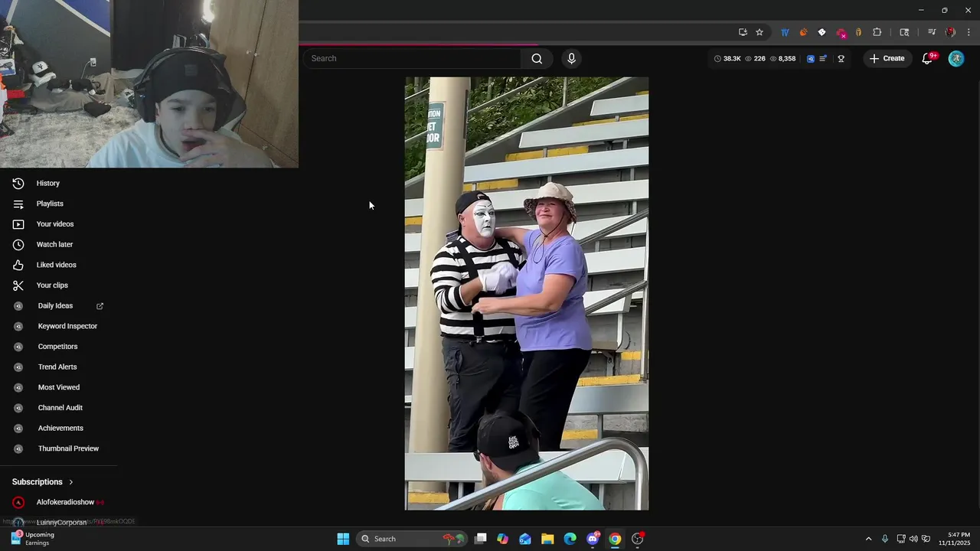This screenshot has width=980, height=551.
Task: Click the Chrome tab search screen icon
Action: [904, 32]
